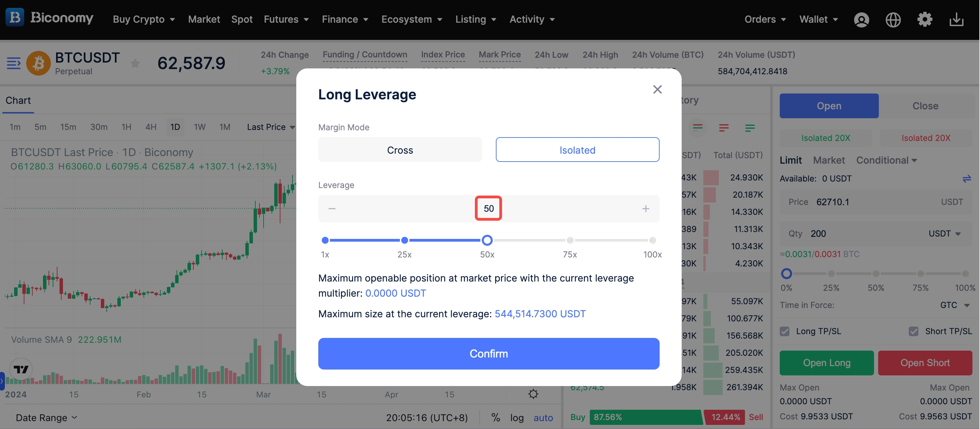980x429 pixels.
Task: Click the Biconomy logo icon
Action: [15, 18]
